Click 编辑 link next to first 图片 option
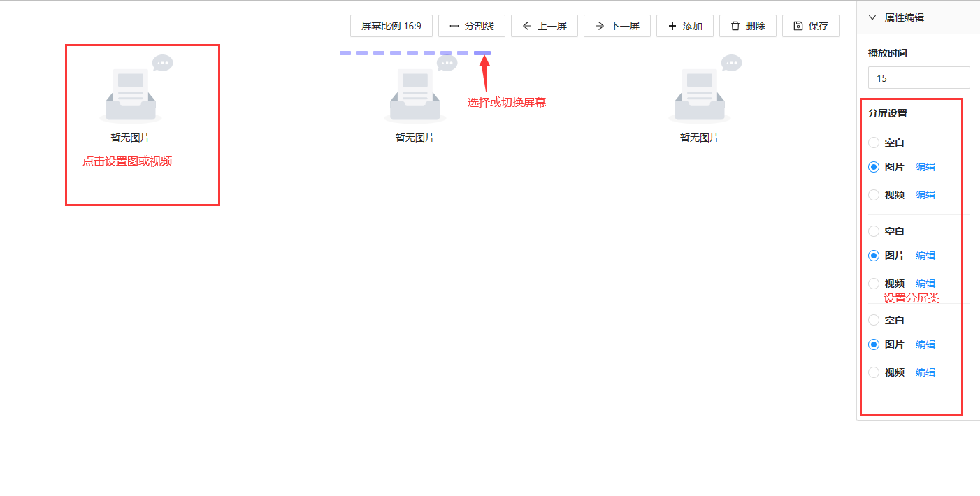The height and width of the screenshot is (496, 980). tap(925, 166)
